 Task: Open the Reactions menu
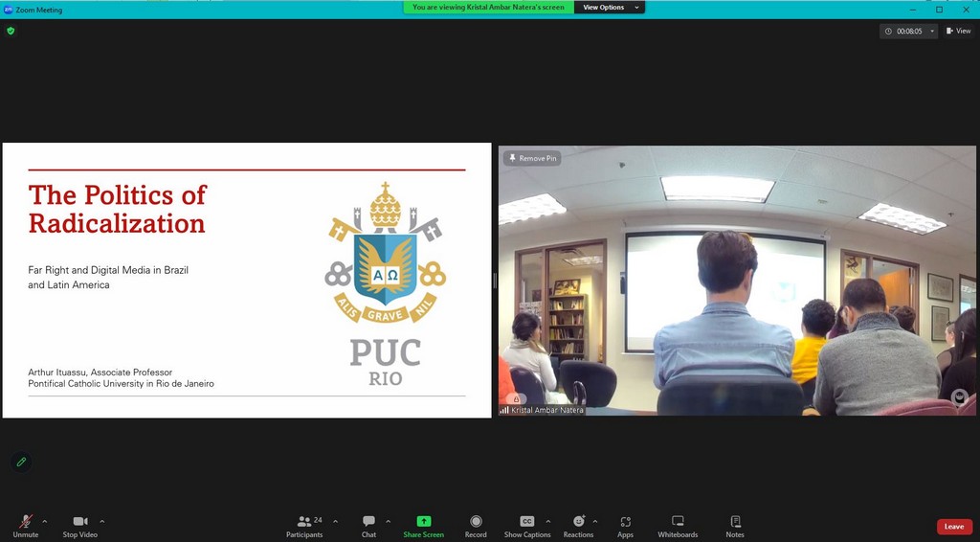578,525
